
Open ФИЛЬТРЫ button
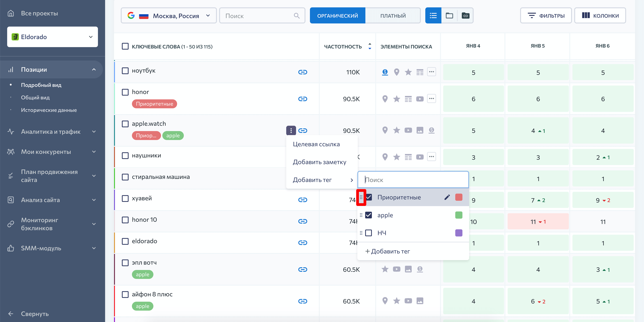click(546, 16)
